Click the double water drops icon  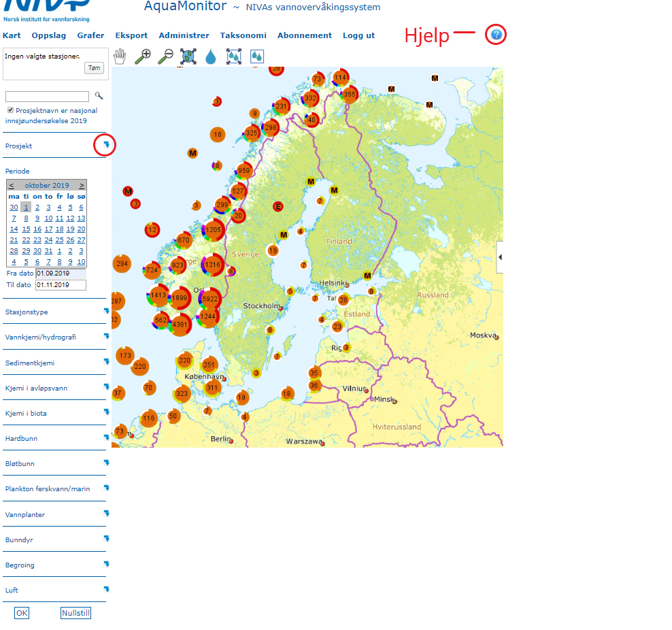click(x=257, y=56)
